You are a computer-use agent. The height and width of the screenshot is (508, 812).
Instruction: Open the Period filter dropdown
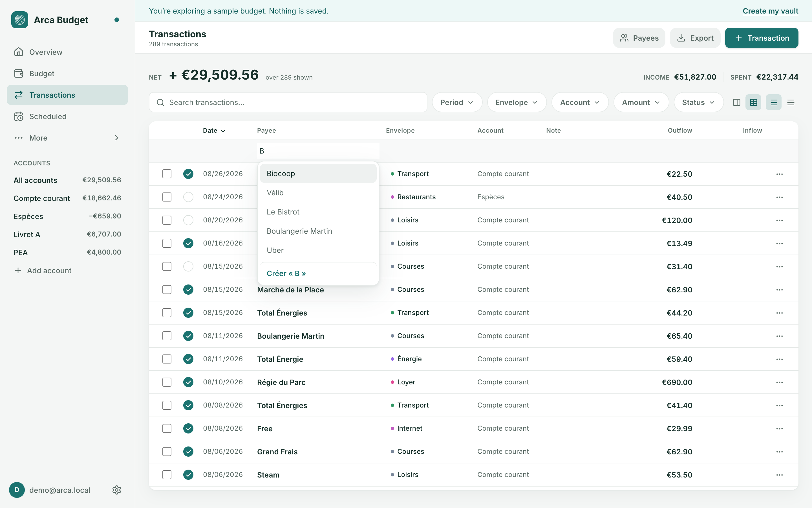pyautogui.click(x=457, y=102)
